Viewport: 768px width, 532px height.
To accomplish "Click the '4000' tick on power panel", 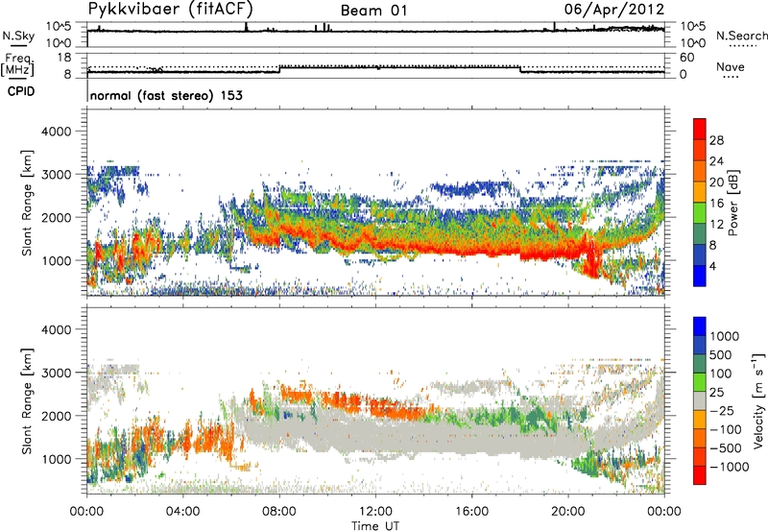I will tap(56, 132).
